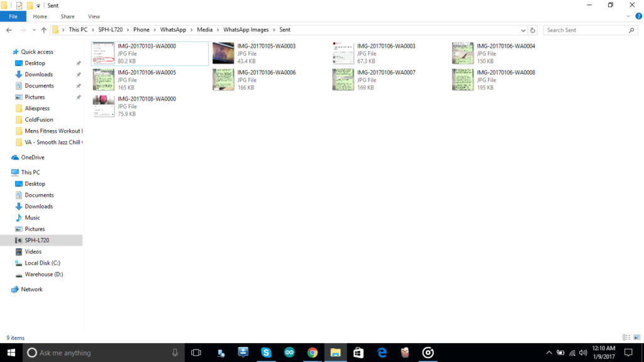
Task: Switch to the View ribbon tab
Action: (94, 16)
